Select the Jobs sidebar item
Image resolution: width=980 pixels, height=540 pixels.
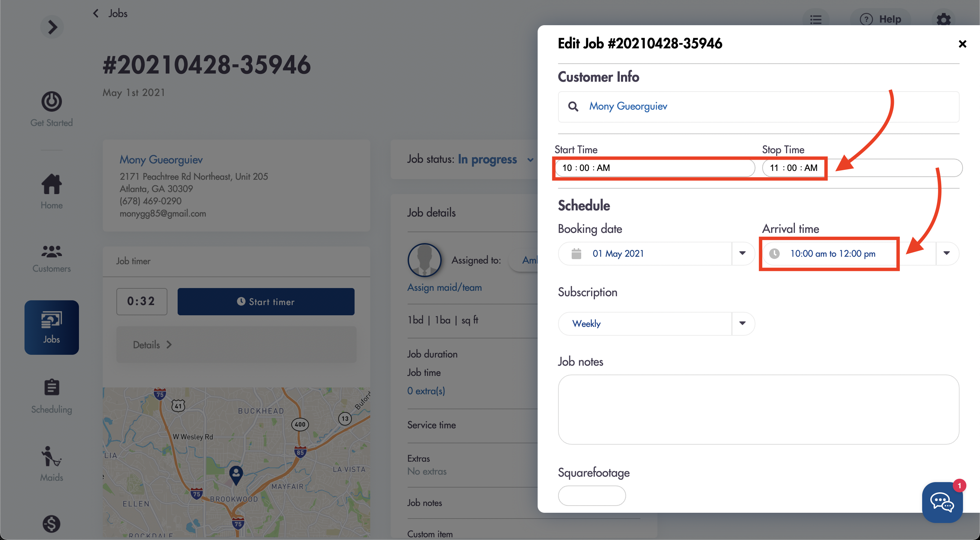51,327
